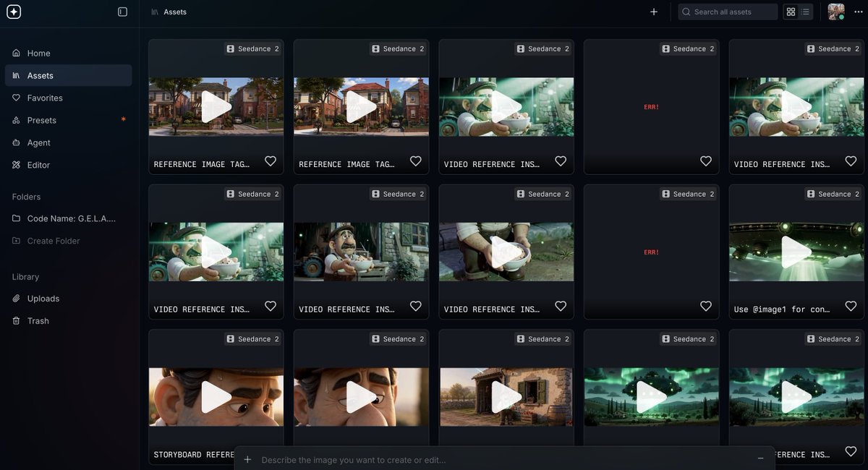Select Assets in the sidebar
Viewport: 868px width, 470px height.
click(x=68, y=75)
